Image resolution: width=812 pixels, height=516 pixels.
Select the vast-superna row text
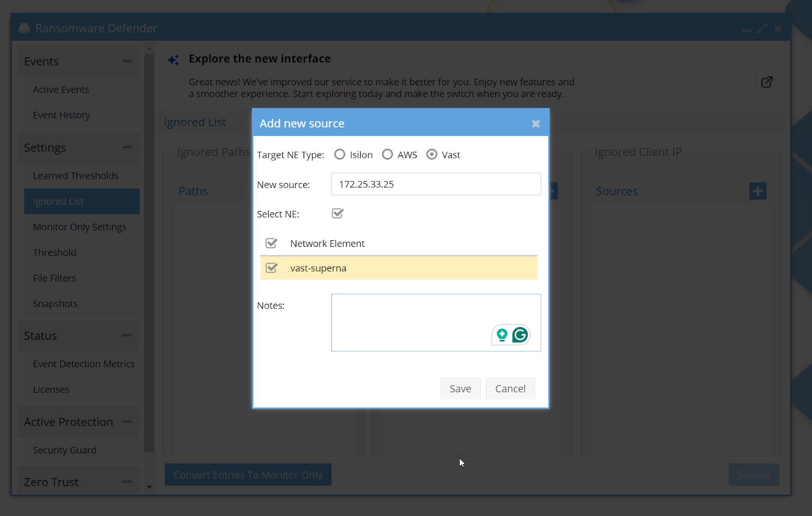[x=318, y=268]
